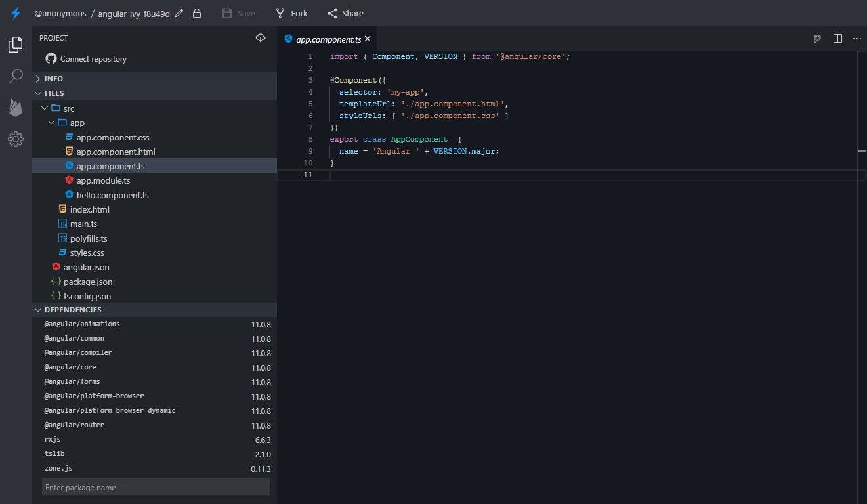Click AppComponent class name in code
Screen dimensions: 867x504
[x=419, y=139]
